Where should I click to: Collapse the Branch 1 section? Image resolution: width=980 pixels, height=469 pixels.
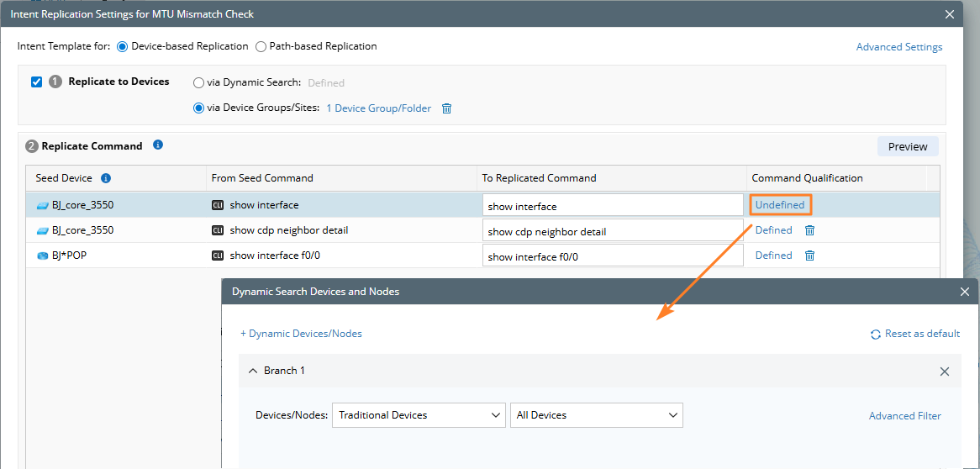click(x=252, y=371)
